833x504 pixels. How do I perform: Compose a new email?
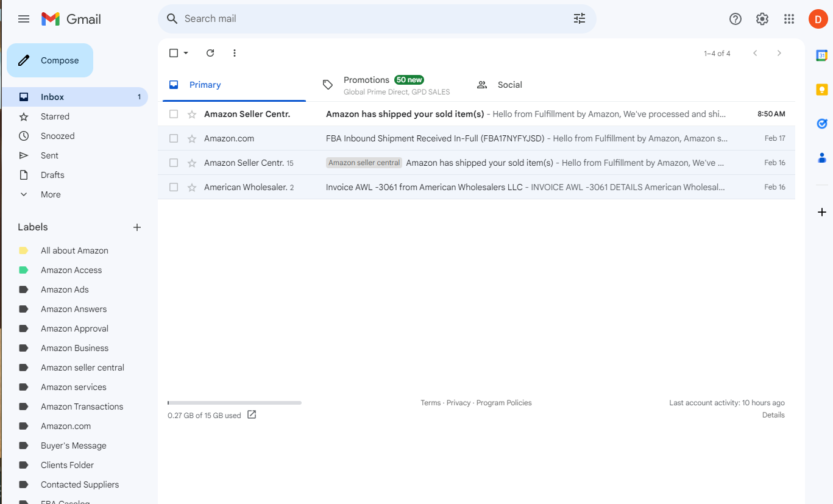[x=50, y=60]
